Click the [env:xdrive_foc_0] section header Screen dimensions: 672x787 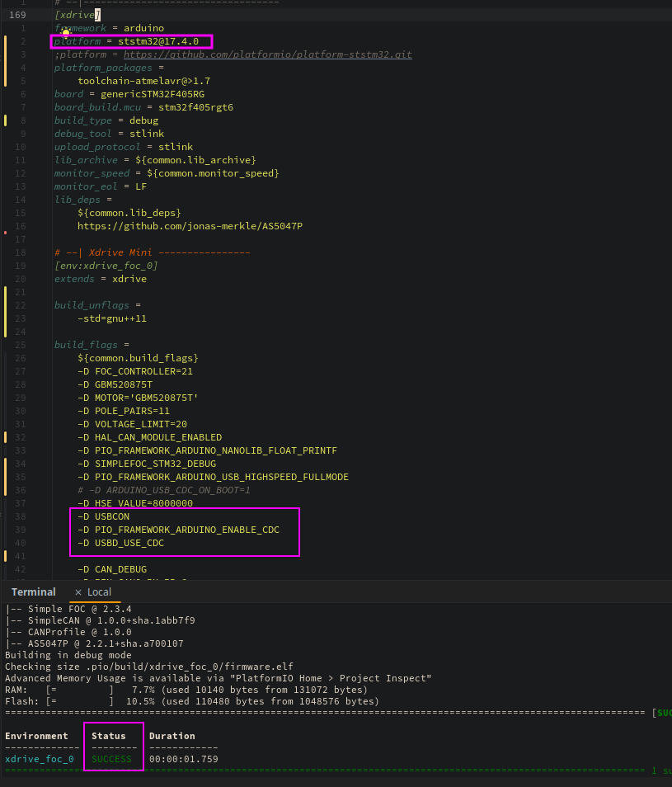point(106,266)
